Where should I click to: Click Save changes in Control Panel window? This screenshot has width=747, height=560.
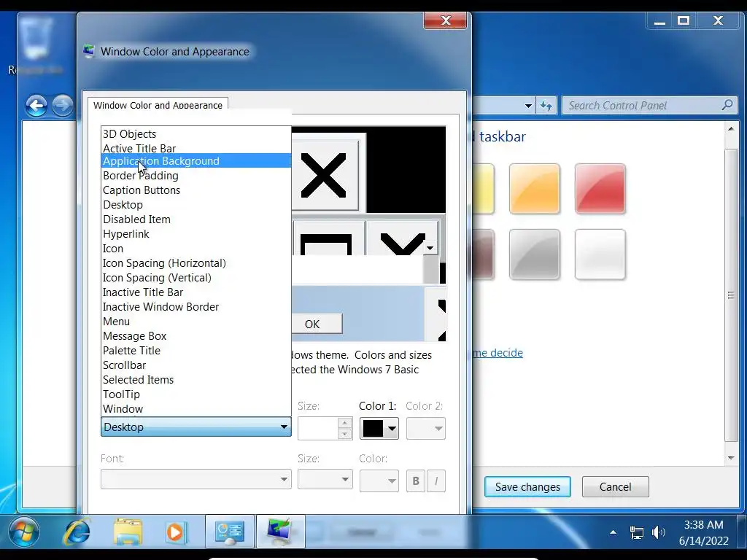pos(527,486)
